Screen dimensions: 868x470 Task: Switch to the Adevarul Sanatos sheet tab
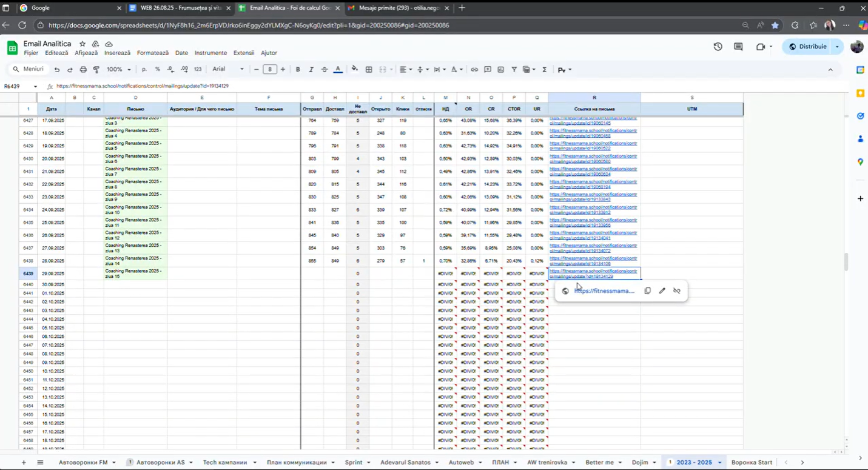click(405, 463)
